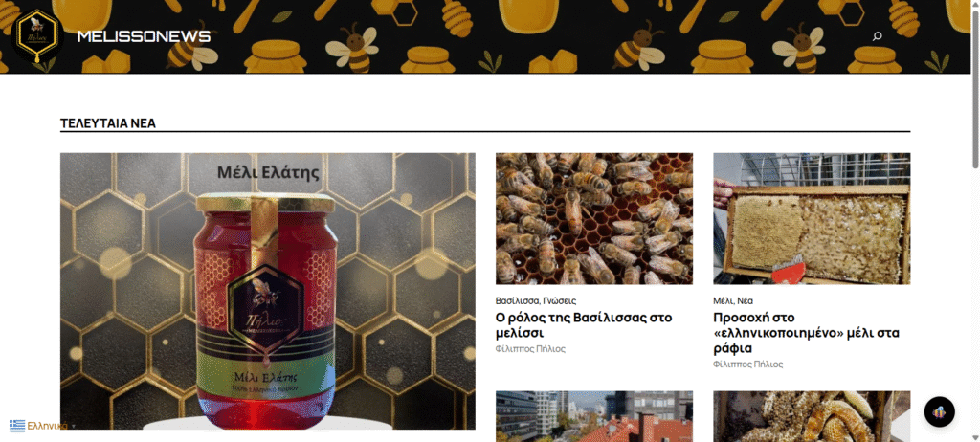980x442 pixels.
Task: Open the city rooftops article thumbnail
Action: [593, 416]
